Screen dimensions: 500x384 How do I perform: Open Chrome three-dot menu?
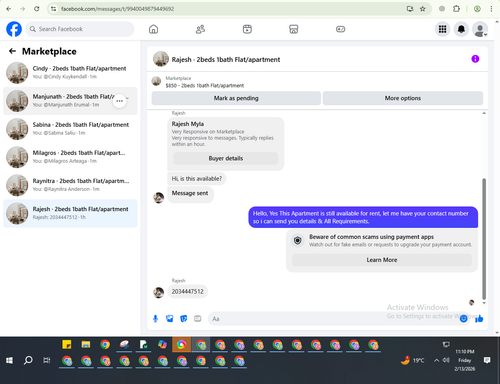(x=491, y=9)
